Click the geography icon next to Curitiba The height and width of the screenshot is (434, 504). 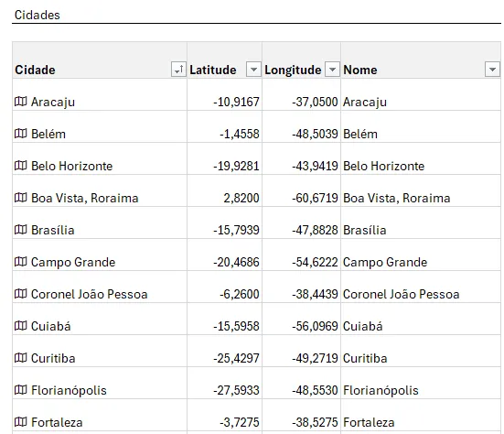(20, 357)
